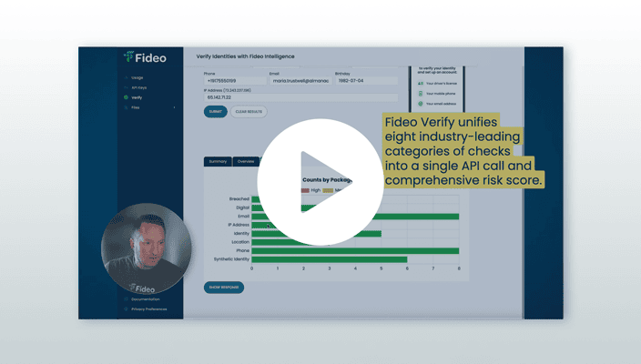Click the 'Fideo Verify unifies' caption text
The height and width of the screenshot is (364, 641).
441,122
